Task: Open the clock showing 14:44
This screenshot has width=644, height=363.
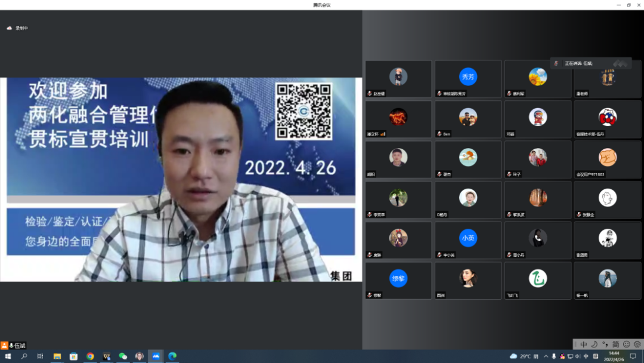Action: coord(614,356)
